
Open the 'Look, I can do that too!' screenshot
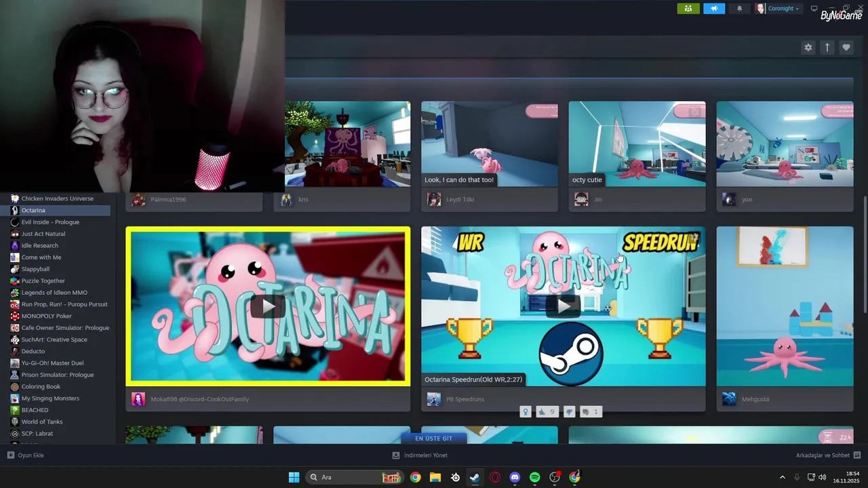(490, 144)
